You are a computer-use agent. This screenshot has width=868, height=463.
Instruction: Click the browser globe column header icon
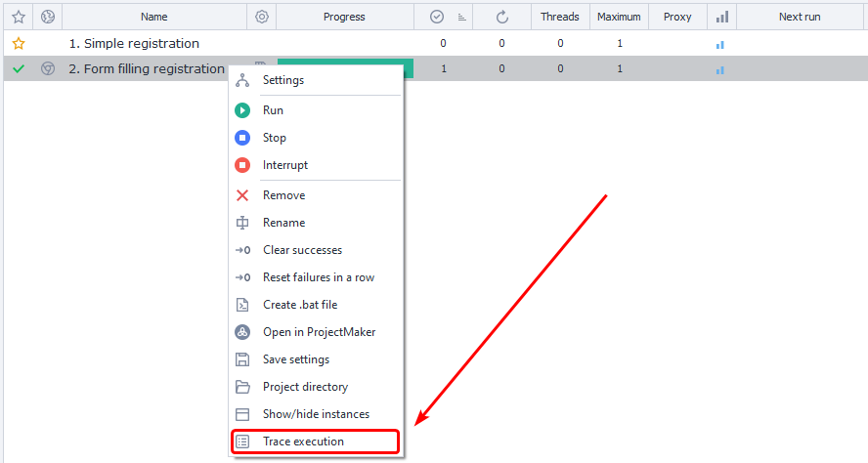[47, 17]
